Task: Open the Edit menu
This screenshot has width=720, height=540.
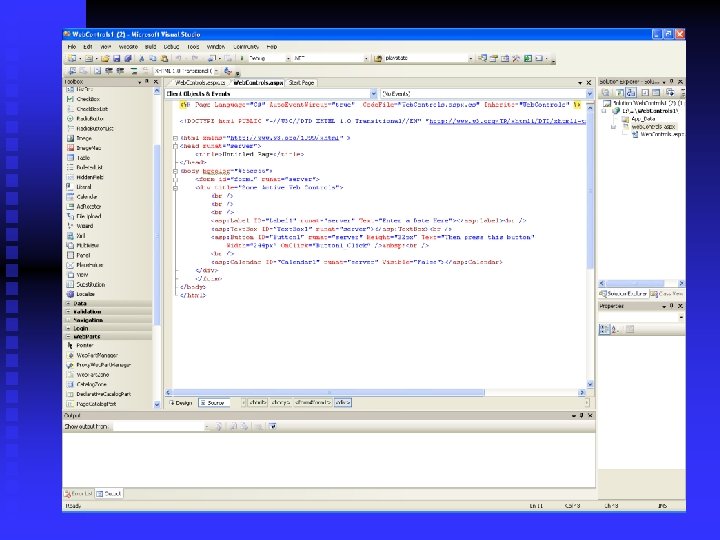Action: pyautogui.click(x=88, y=47)
